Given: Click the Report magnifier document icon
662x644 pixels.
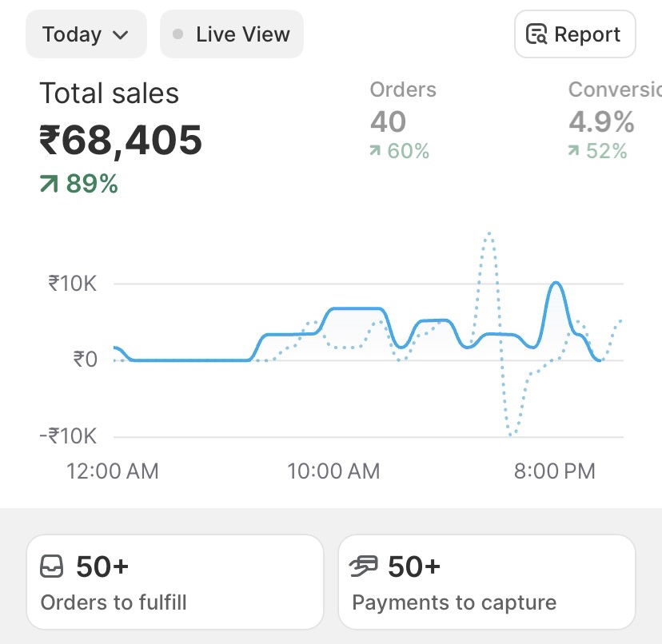Looking at the screenshot, I should coord(536,34).
